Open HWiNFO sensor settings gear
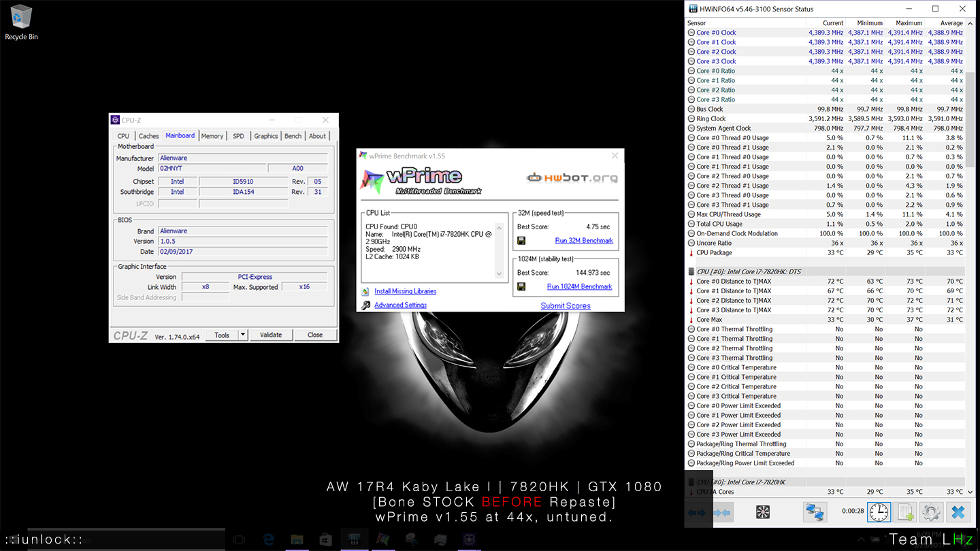 click(x=931, y=512)
